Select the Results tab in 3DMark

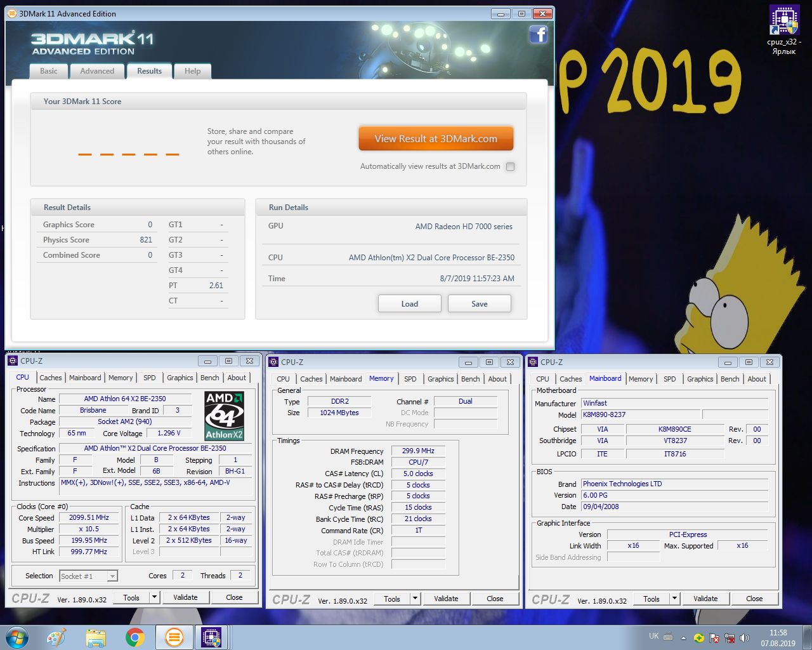coord(150,71)
